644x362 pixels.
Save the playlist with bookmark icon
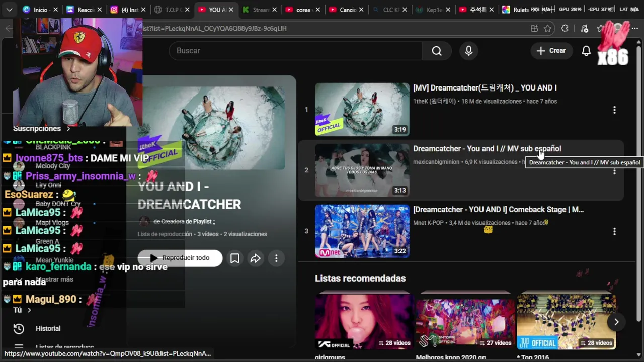click(235, 258)
